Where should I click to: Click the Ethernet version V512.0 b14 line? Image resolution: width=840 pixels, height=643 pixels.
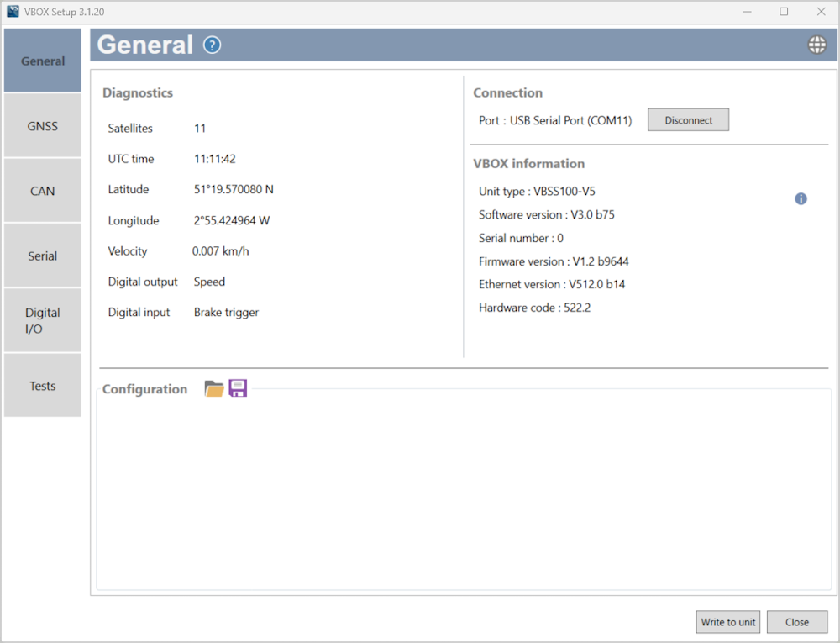[552, 284]
